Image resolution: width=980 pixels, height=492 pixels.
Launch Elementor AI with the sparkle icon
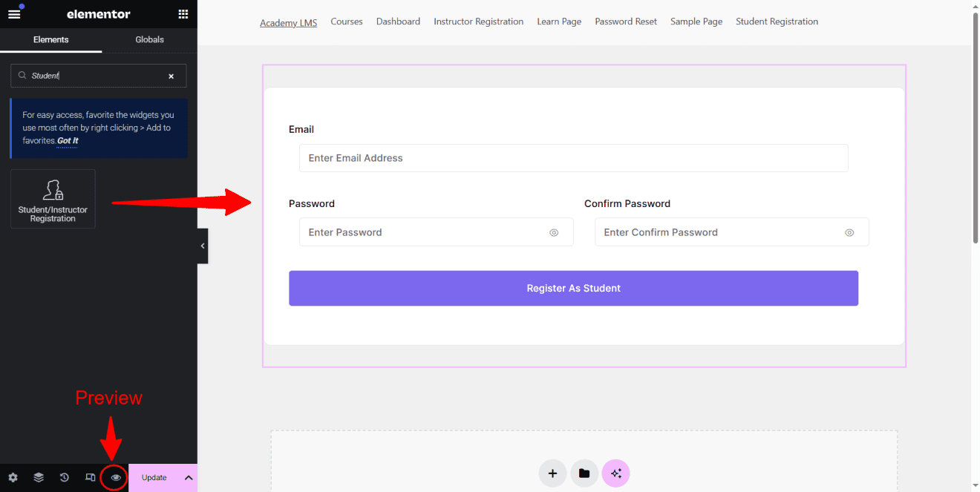point(615,473)
